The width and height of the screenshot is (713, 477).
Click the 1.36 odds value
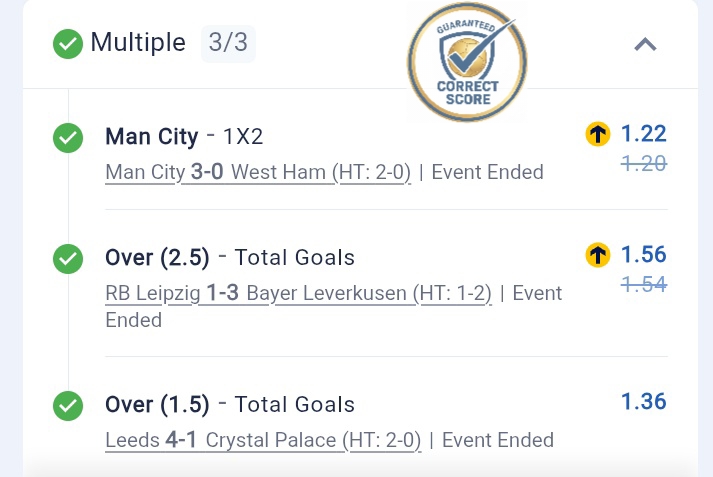pyautogui.click(x=643, y=402)
